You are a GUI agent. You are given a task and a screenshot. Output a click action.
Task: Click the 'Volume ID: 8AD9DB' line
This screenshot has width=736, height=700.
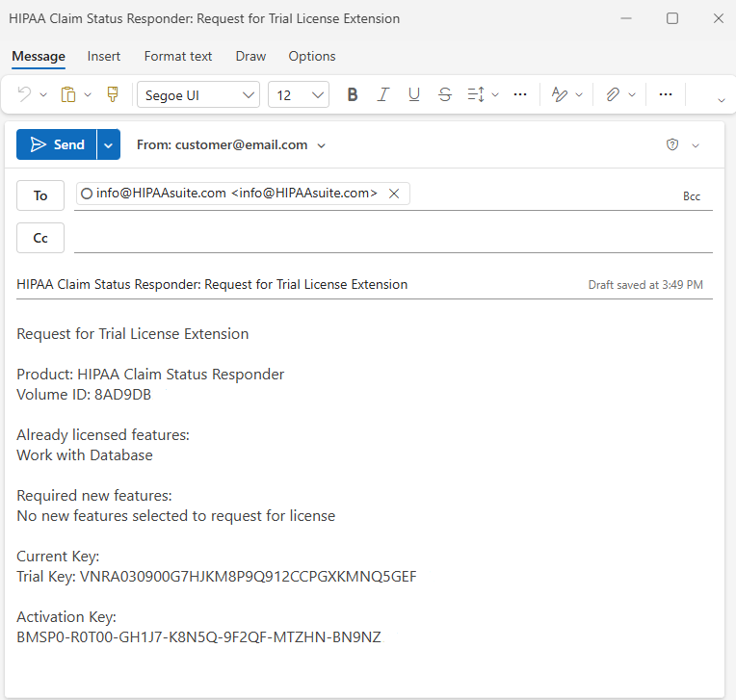tap(84, 395)
